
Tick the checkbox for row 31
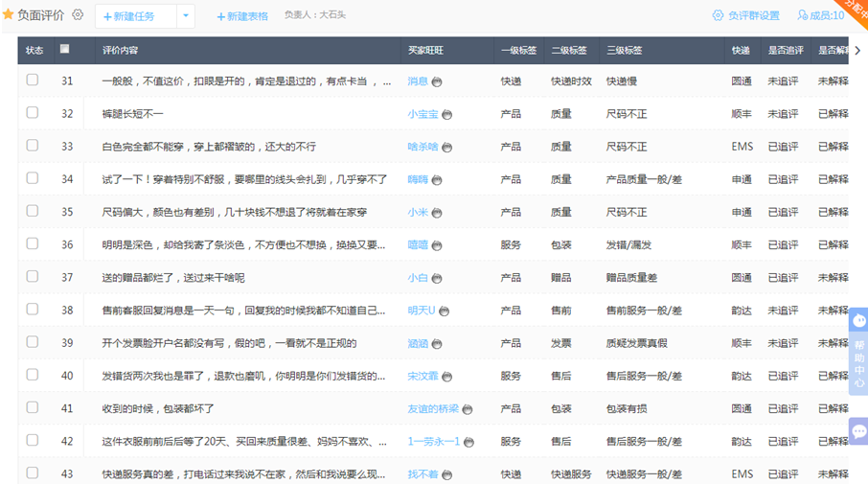(x=33, y=81)
